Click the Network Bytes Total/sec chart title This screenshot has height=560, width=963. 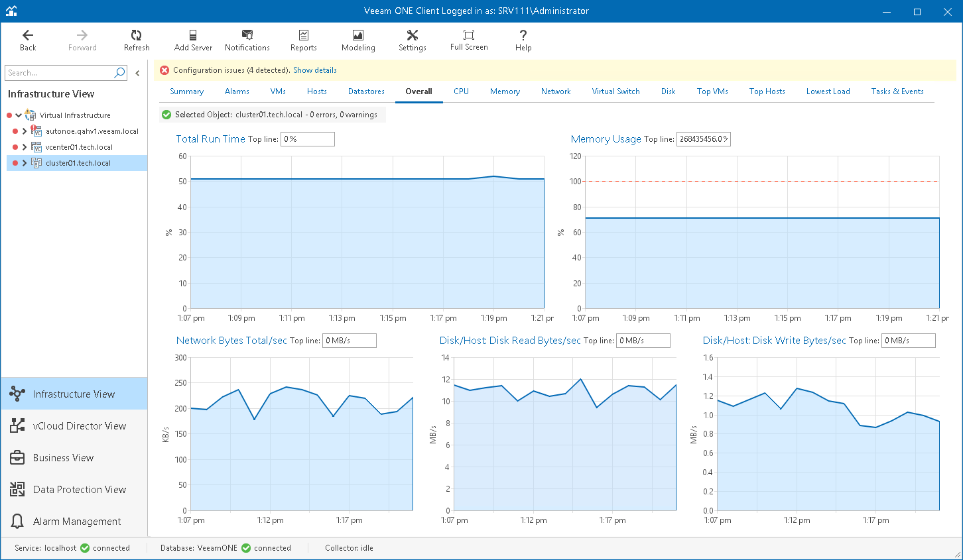coord(231,341)
